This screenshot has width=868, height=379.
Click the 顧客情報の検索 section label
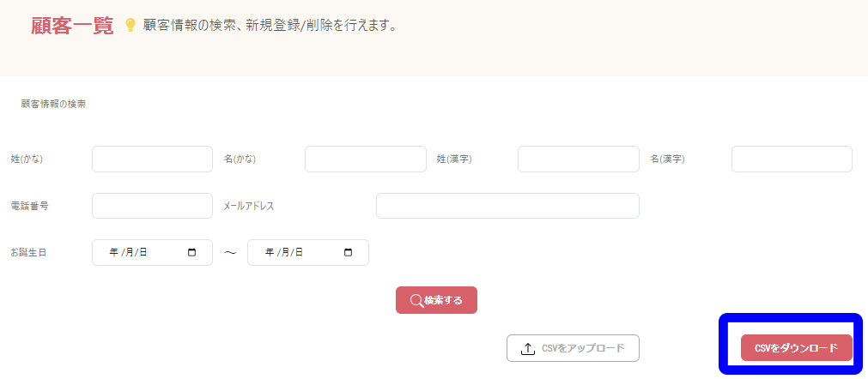click(53, 104)
